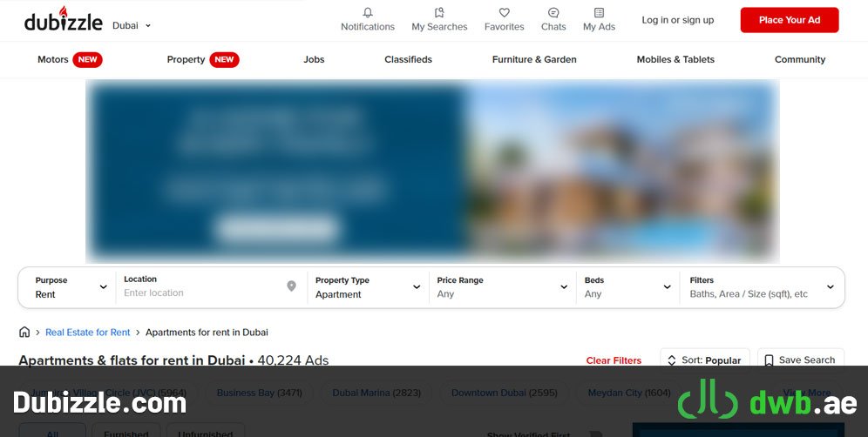Open Real Estate for Rent breadcrumb
868x437 pixels.
click(x=87, y=333)
